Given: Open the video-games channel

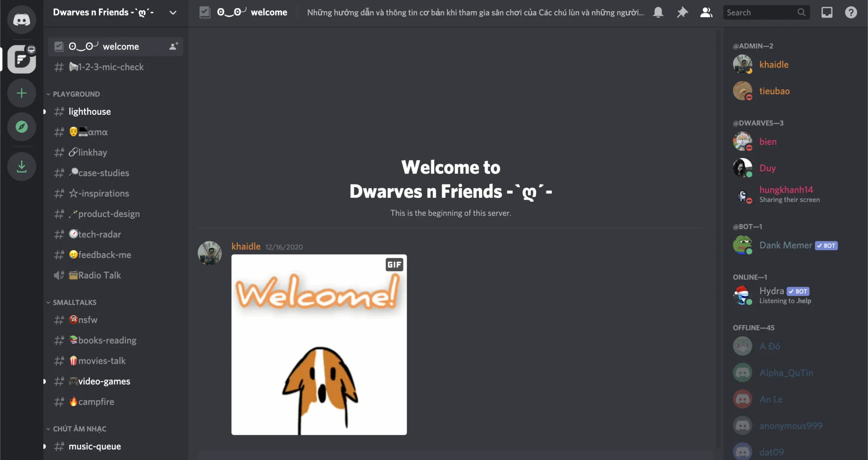Looking at the screenshot, I should 116,381.
